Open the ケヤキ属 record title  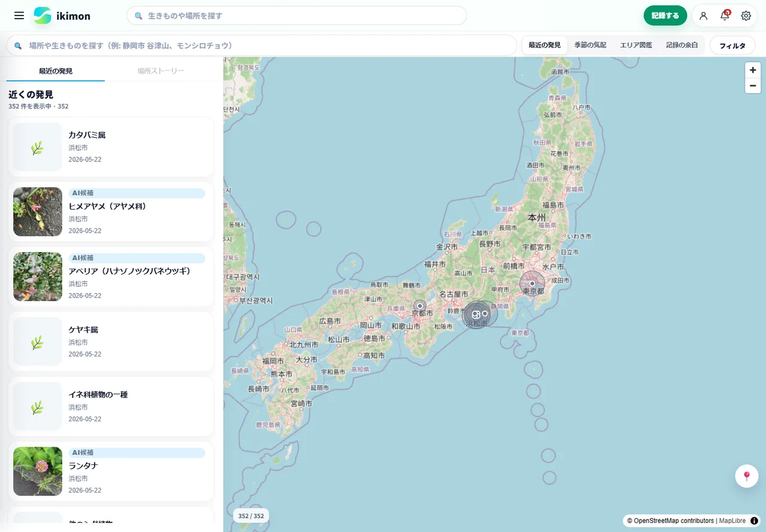[x=83, y=330]
